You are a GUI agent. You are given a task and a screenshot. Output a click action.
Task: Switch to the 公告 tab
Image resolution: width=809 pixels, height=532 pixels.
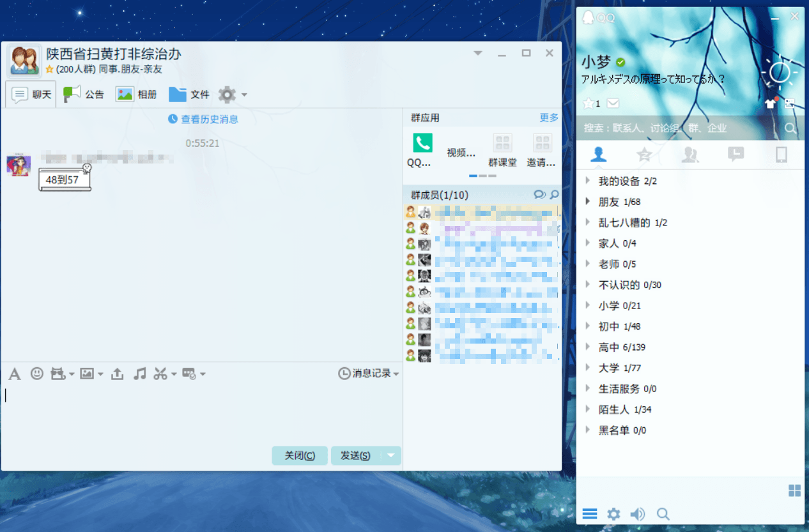pyautogui.click(x=84, y=95)
